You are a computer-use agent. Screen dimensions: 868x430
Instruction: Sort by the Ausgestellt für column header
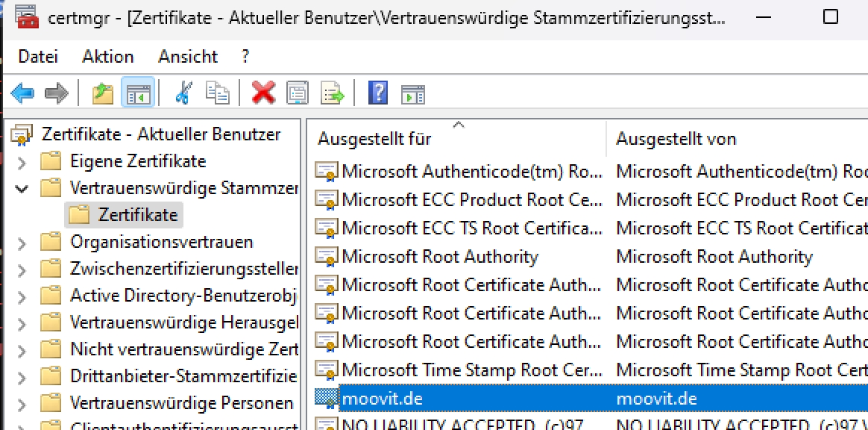point(375,139)
